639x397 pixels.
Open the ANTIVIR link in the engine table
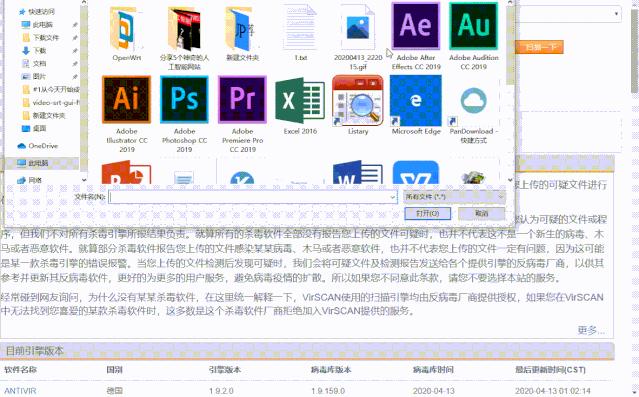[x=20, y=391]
